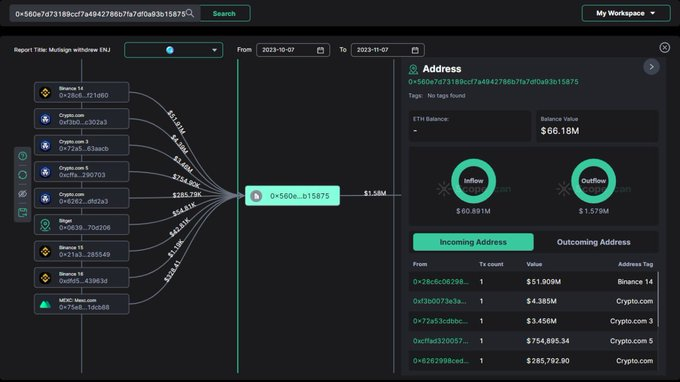The image size is (680, 382).
Task: Open address link 0x6262998ced...
Action: coord(441,361)
